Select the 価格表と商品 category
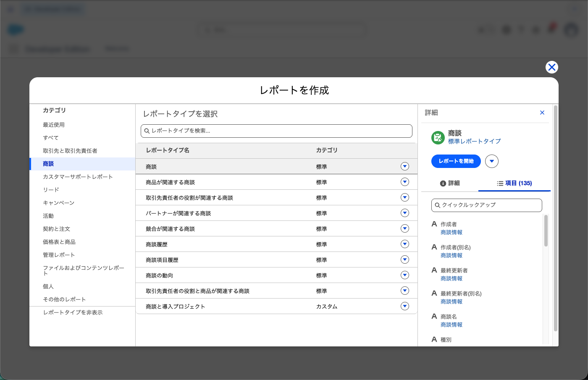Image resolution: width=588 pixels, height=380 pixels. click(x=82, y=242)
